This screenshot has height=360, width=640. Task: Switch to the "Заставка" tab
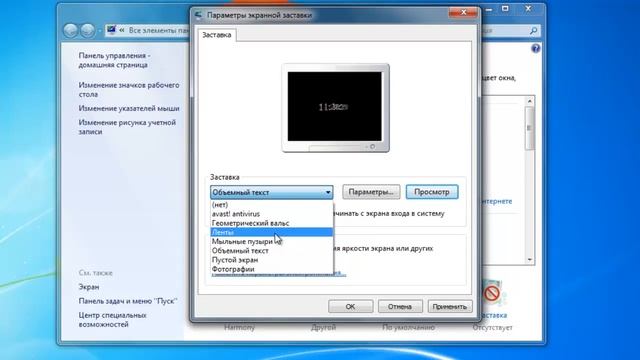pos(217,35)
